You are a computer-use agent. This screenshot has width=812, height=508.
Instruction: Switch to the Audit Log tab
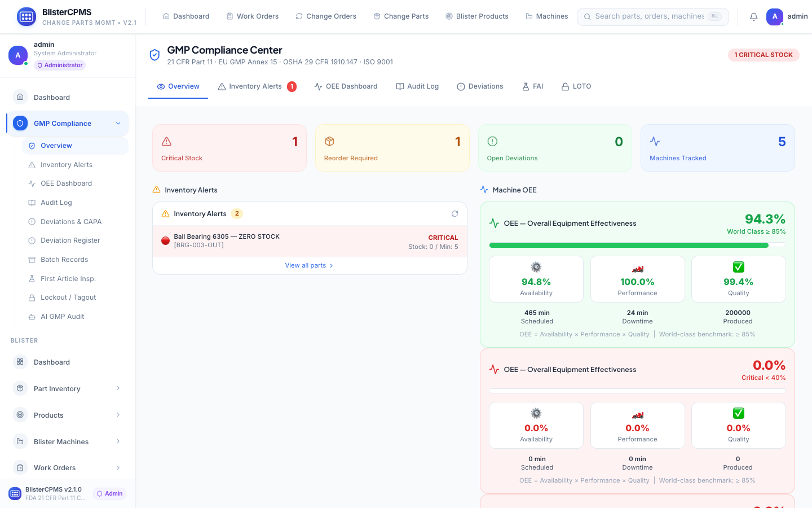point(417,86)
